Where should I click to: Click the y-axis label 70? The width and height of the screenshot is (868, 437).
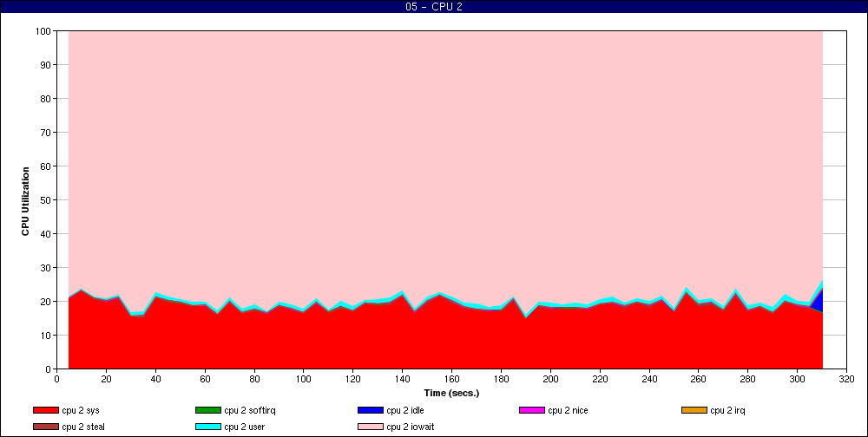point(45,133)
